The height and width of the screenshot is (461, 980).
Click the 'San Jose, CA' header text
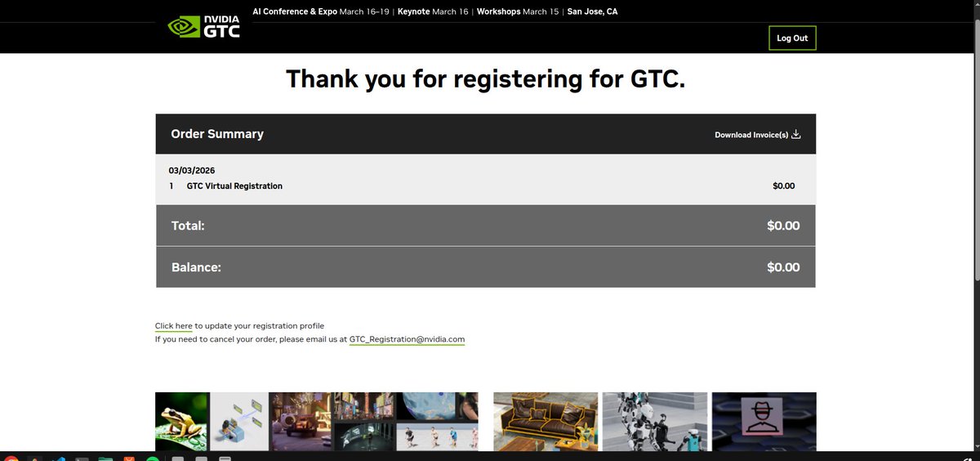coord(592,12)
